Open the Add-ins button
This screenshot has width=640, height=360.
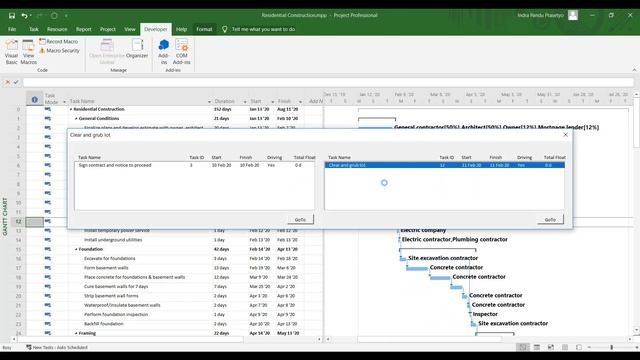[x=164, y=52]
